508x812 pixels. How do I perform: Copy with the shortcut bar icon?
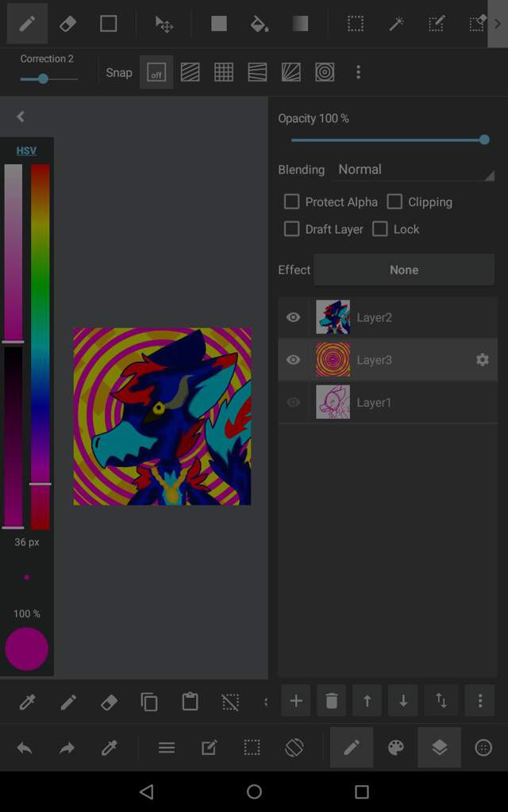(x=149, y=703)
